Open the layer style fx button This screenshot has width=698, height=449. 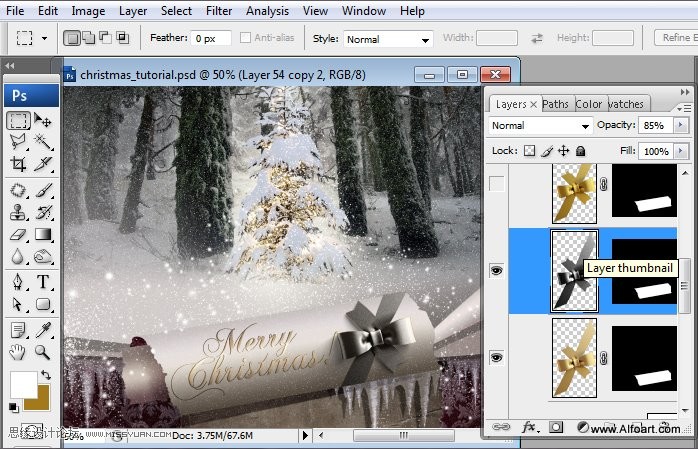coord(530,428)
